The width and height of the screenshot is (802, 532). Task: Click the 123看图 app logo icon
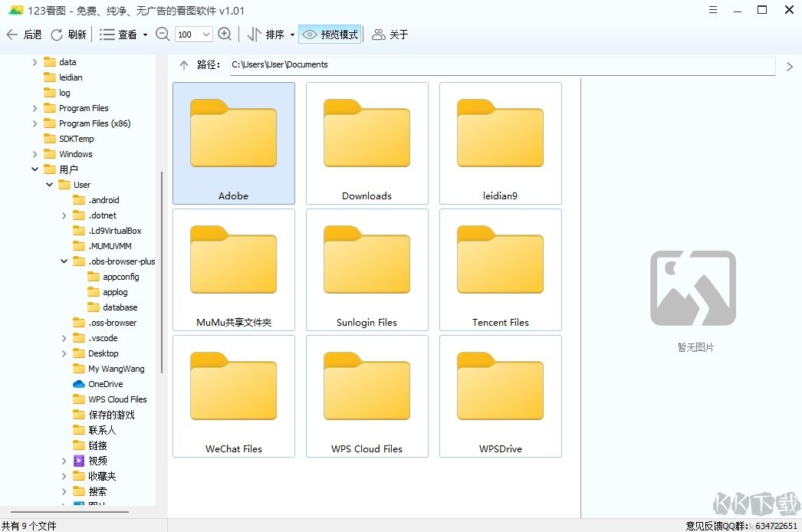coord(16,10)
